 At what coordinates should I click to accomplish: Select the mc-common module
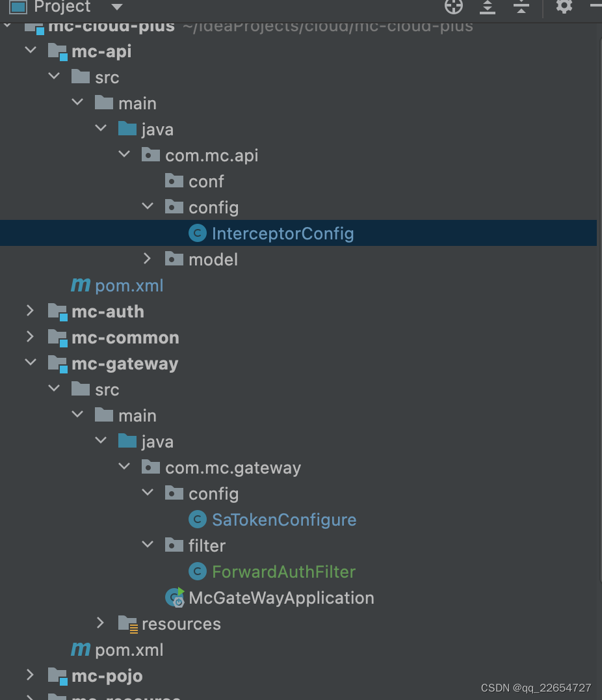pos(125,337)
